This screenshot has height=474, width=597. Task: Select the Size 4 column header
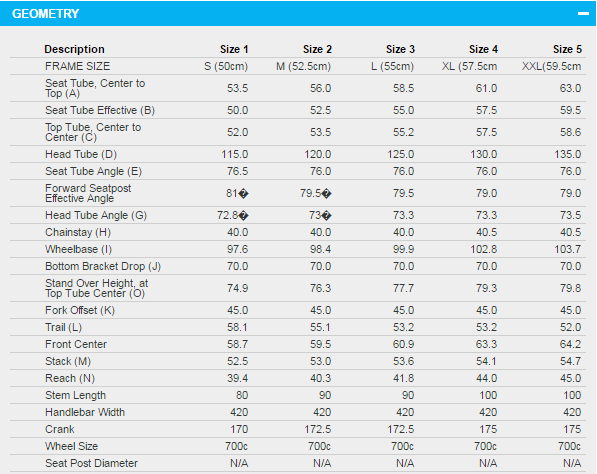(x=483, y=49)
